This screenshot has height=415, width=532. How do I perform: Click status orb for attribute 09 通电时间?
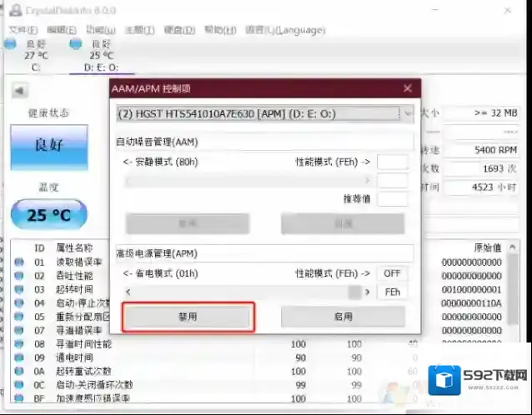click(x=19, y=357)
